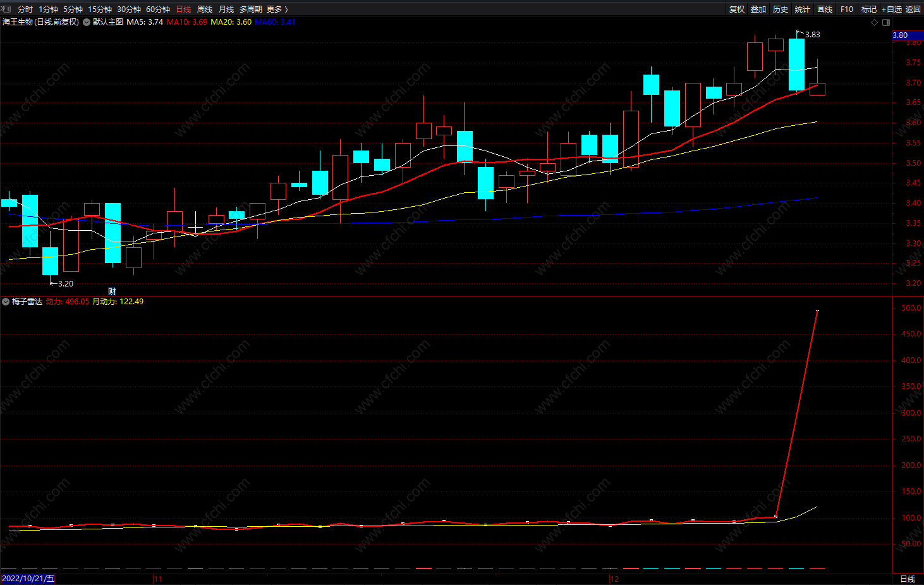Select the 1分钟 period tab
Screen dimensions: 924x585
click(x=49, y=9)
